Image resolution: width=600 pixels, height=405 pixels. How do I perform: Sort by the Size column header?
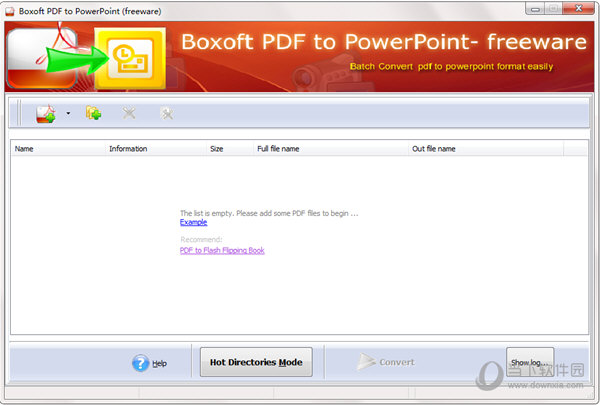[x=230, y=149]
